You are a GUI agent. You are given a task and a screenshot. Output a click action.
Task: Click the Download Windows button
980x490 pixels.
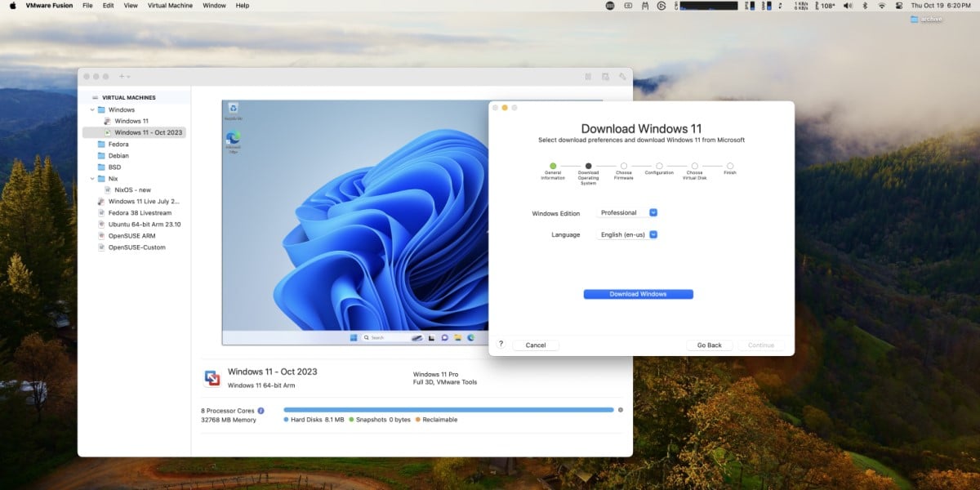(x=638, y=294)
